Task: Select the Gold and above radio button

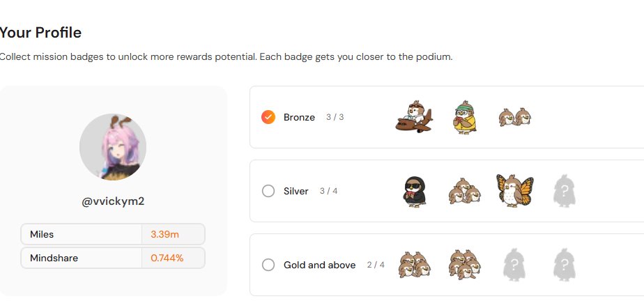Action: coord(268,265)
